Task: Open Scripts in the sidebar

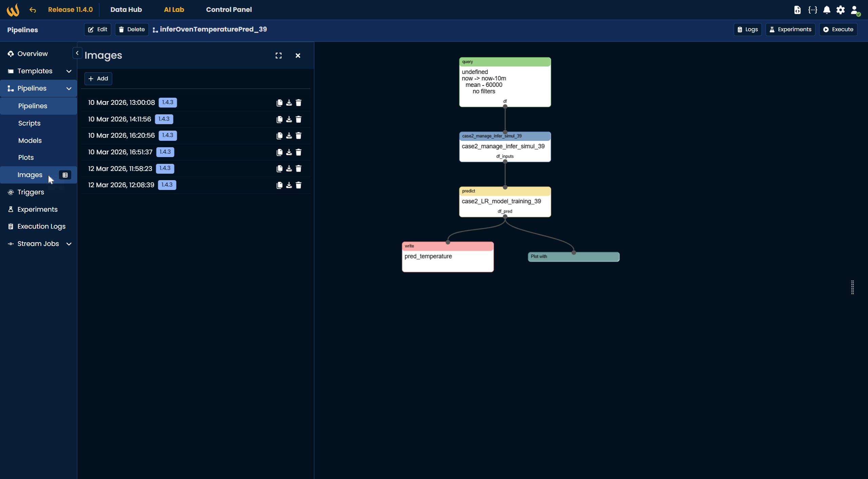Action: (29, 123)
